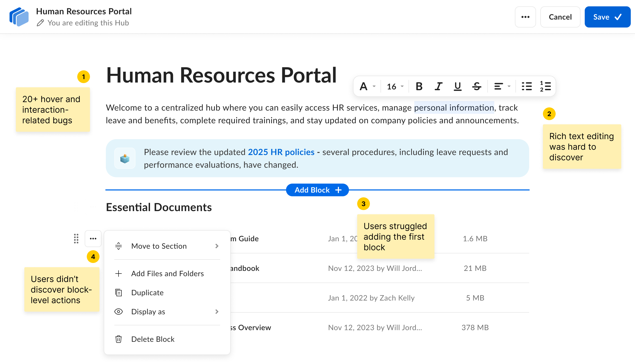Insert a bulleted list

click(527, 86)
